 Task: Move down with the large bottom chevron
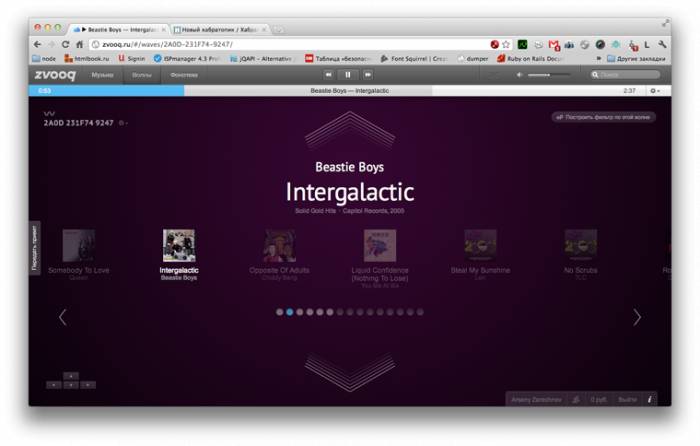(x=350, y=373)
